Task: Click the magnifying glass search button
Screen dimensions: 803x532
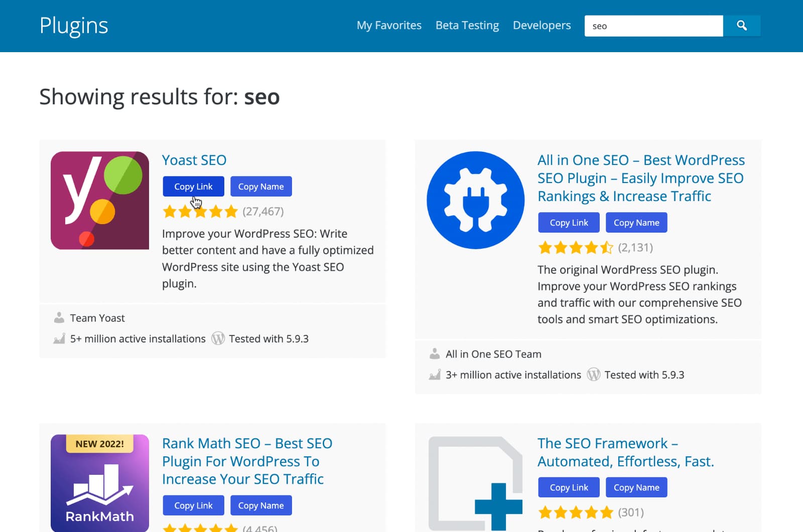Action: [741, 26]
